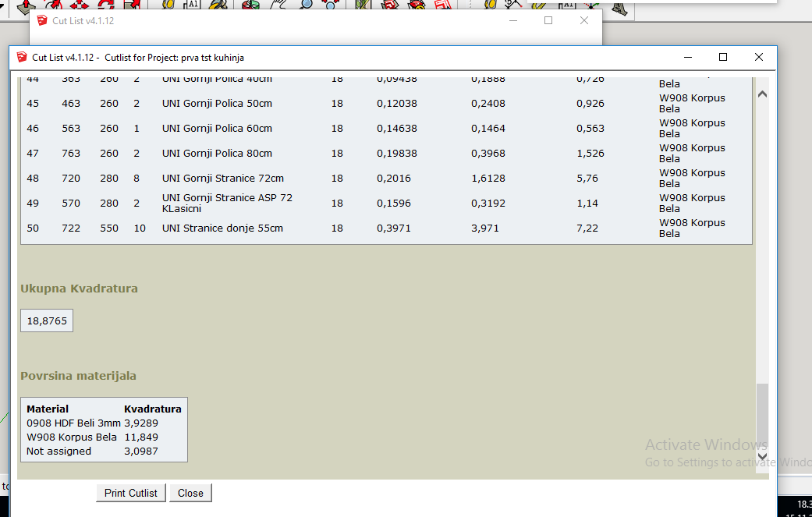Select the Pan hand tool in toolbar
The image size is (812, 517).
pos(279,5)
